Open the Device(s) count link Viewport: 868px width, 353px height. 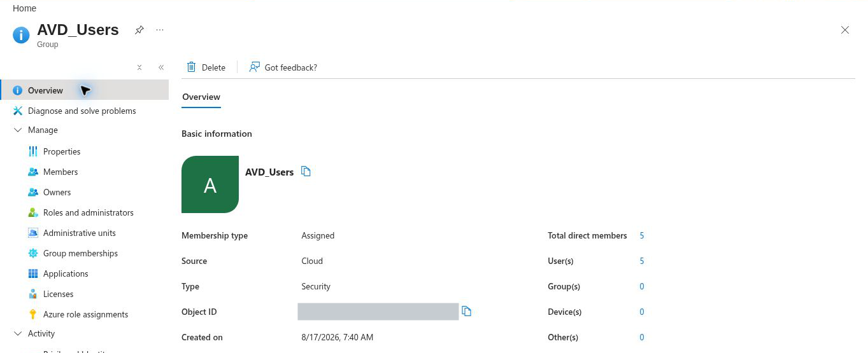point(642,312)
